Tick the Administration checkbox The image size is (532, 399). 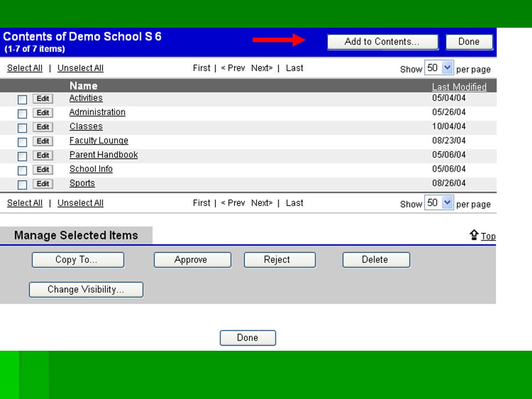coord(22,114)
